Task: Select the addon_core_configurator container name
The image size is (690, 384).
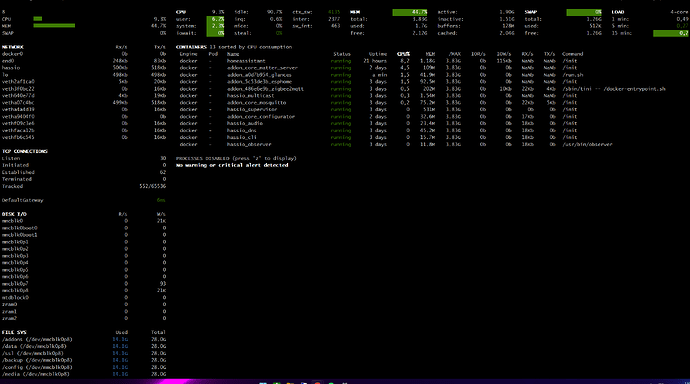Action: tap(261, 117)
